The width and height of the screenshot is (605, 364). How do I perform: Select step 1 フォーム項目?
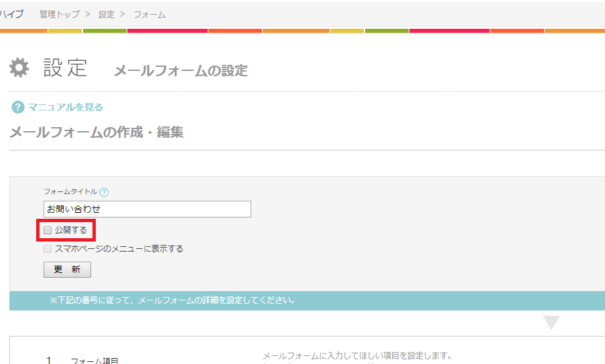tap(94, 360)
